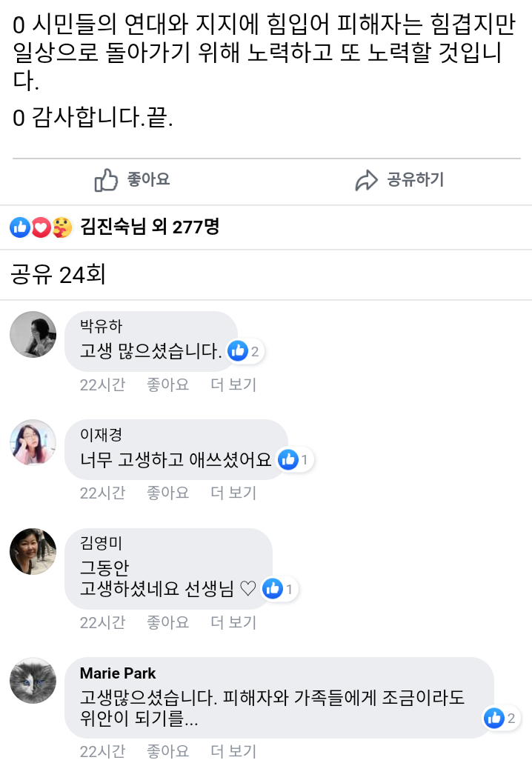Expand 더 보기 under 박유하's comment
Viewport: 532px width, 783px height.
click(x=233, y=384)
